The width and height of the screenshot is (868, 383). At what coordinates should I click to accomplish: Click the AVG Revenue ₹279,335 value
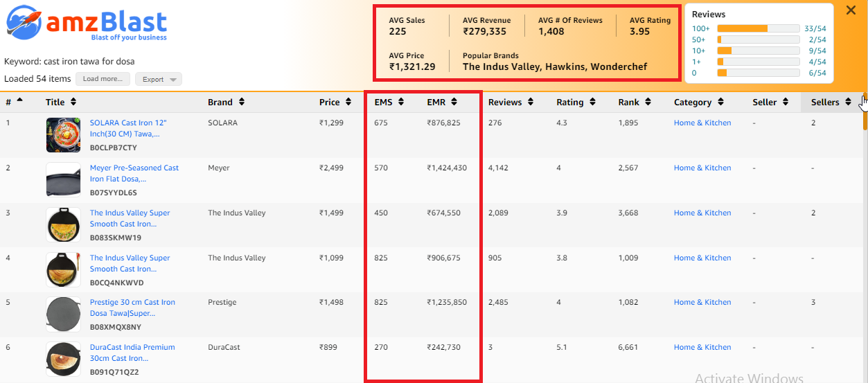tap(484, 31)
